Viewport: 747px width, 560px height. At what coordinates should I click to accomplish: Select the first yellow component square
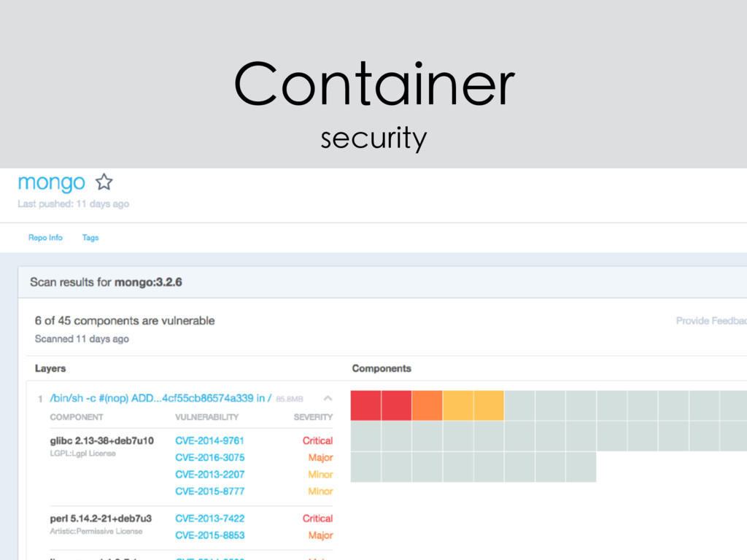458,405
